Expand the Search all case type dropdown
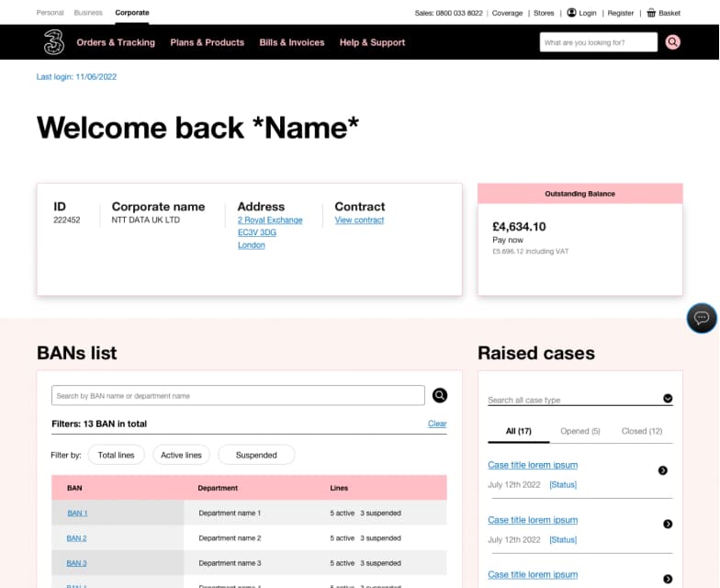Image resolution: width=720 pixels, height=588 pixels. pos(668,399)
